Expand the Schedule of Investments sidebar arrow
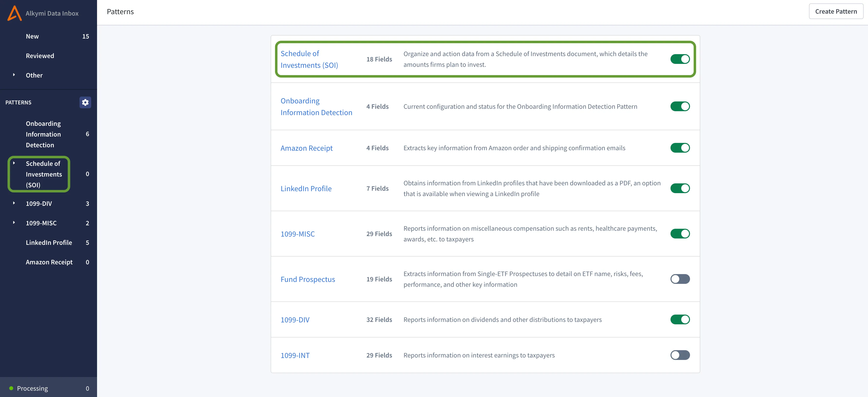Screen dimensions: 868x397 tap(14, 163)
